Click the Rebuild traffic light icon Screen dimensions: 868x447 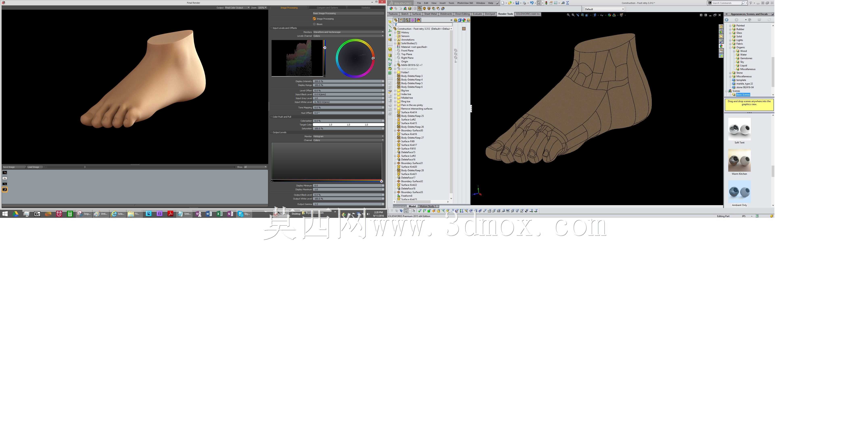point(546,3)
